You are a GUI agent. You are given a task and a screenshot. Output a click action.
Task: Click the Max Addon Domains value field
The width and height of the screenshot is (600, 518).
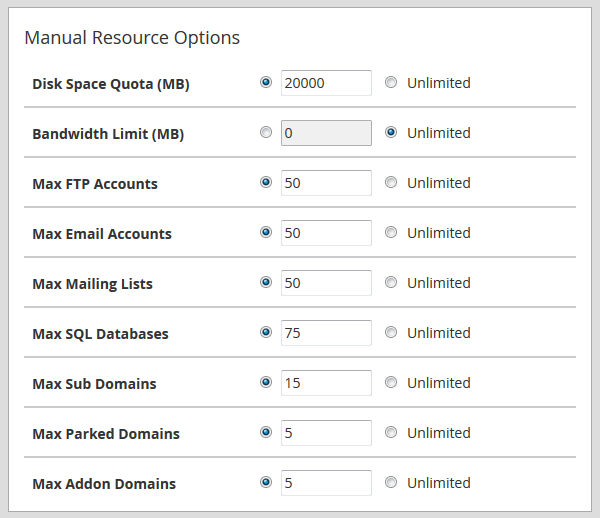[326, 483]
